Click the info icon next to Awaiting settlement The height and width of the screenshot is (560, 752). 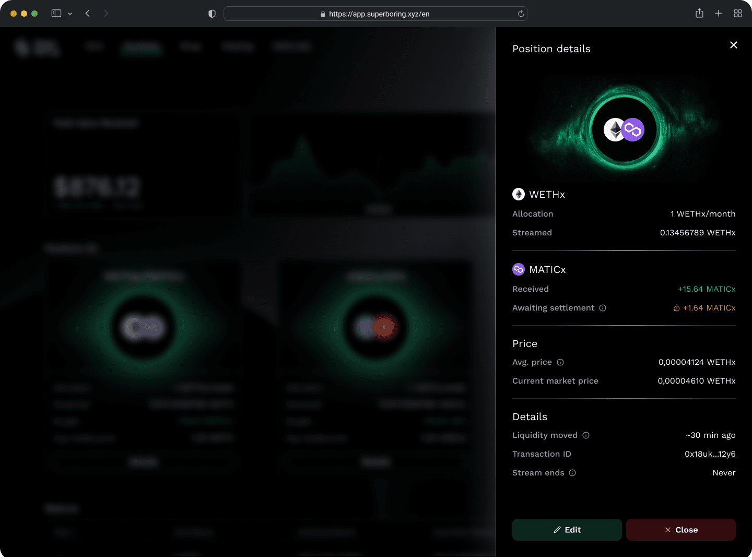(603, 308)
